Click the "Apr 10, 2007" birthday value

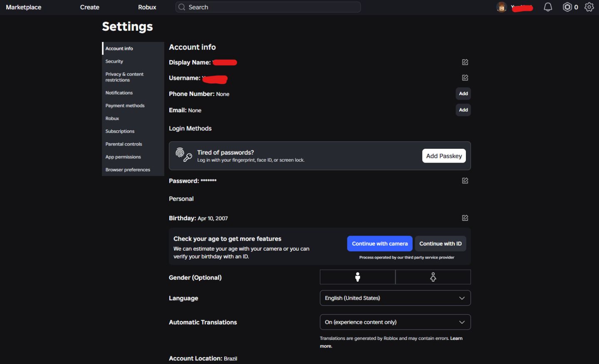coord(213,219)
